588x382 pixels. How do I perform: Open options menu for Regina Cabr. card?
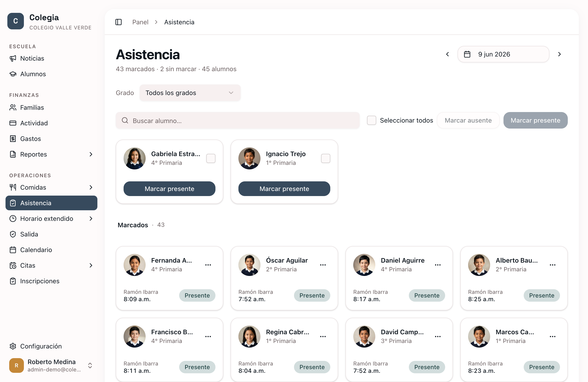[323, 337]
